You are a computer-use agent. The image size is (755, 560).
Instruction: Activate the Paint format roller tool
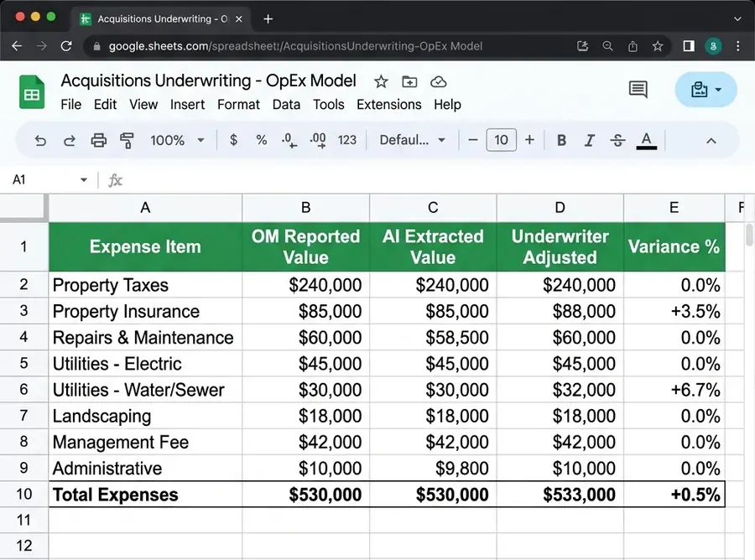pos(127,141)
